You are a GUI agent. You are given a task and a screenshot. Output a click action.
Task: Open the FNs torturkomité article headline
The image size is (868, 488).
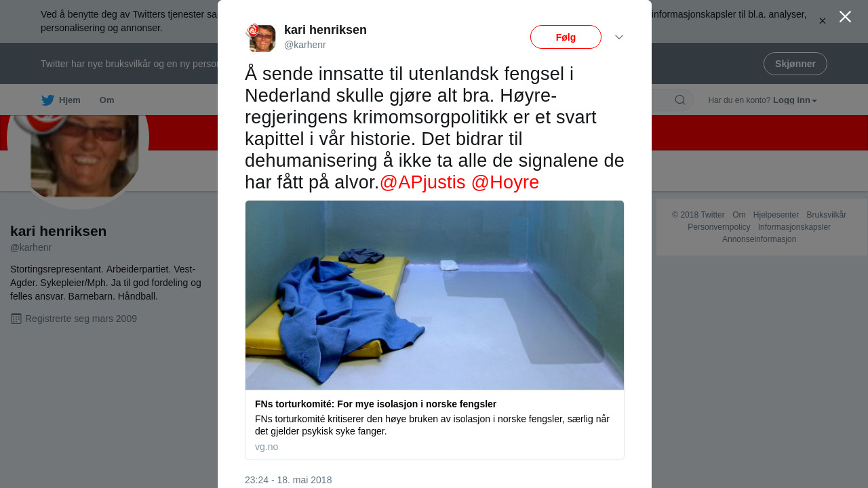pyautogui.click(x=376, y=404)
